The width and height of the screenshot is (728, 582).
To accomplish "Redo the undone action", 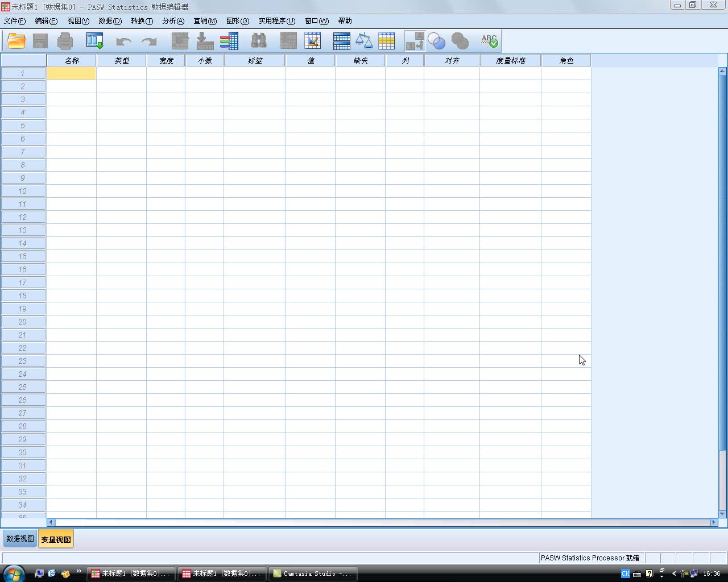I will (149, 40).
